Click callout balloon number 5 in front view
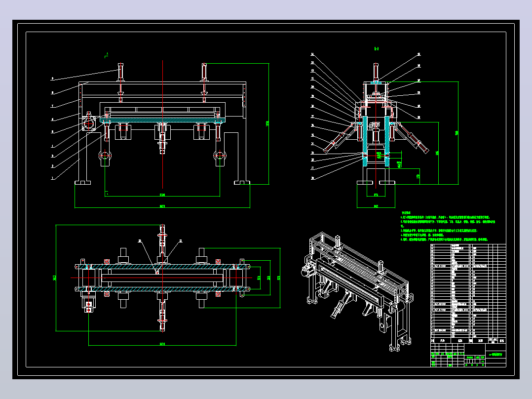 click(52, 132)
